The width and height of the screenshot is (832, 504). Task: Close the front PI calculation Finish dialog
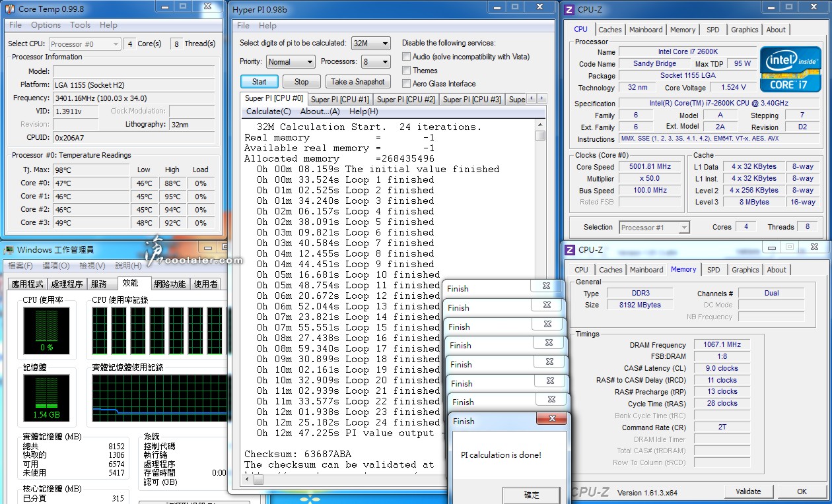(551, 418)
